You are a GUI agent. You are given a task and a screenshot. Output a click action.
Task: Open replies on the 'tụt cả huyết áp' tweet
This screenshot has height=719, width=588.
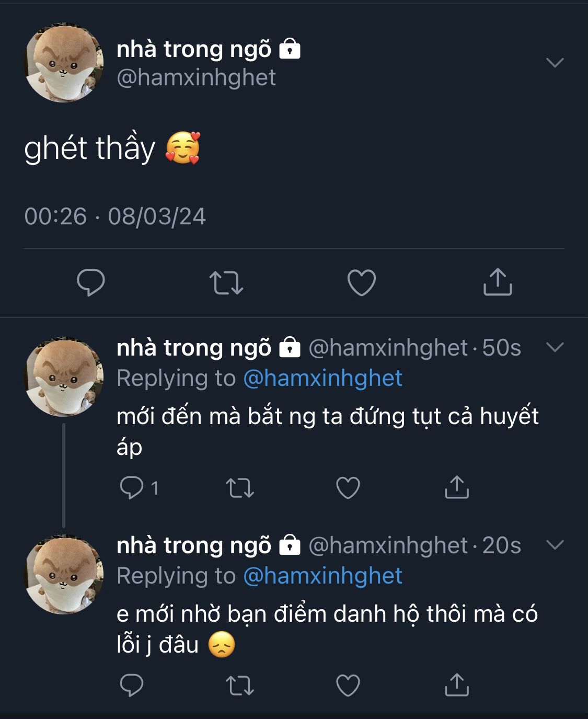coord(132,488)
